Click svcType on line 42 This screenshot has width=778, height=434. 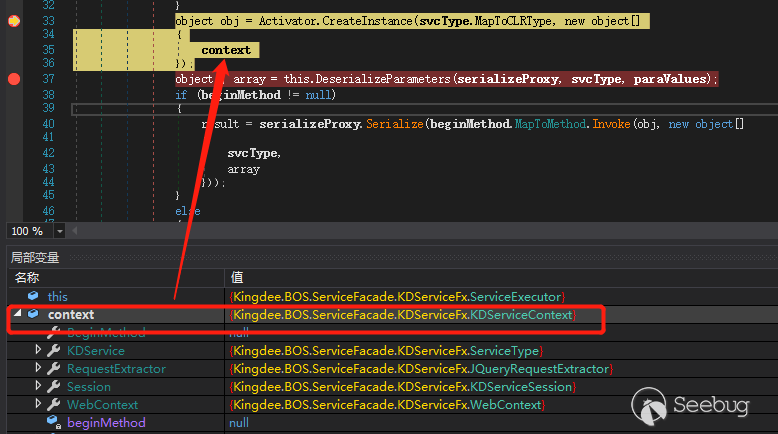pos(254,153)
